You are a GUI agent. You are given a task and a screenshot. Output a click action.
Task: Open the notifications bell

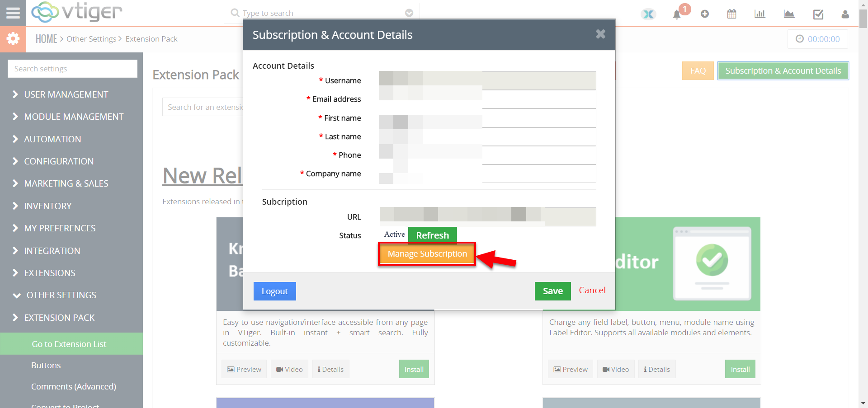click(x=677, y=14)
